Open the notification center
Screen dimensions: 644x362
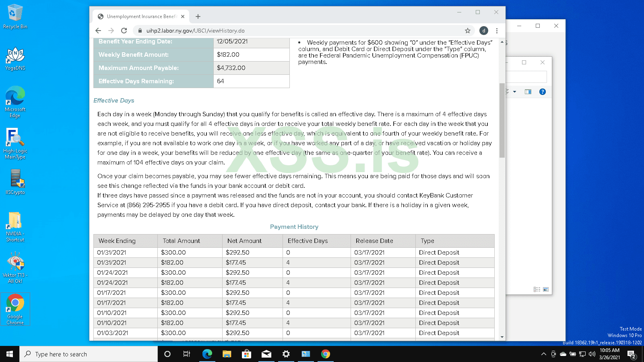(632, 354)
